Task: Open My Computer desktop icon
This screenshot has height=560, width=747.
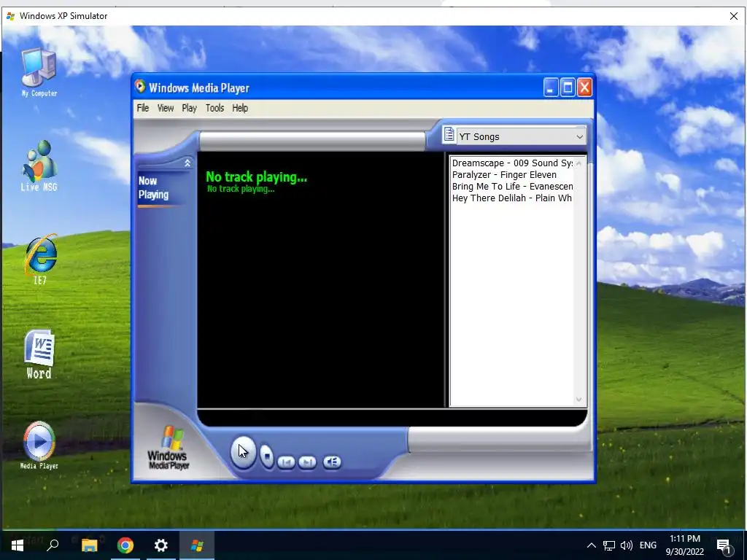Action: [39, 72]
